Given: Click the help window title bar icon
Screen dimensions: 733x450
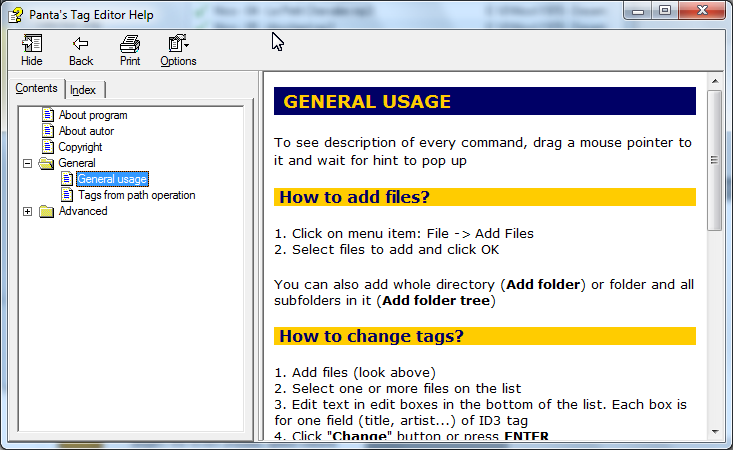Looking at the screenshot, I should click(x=15, y=14).
